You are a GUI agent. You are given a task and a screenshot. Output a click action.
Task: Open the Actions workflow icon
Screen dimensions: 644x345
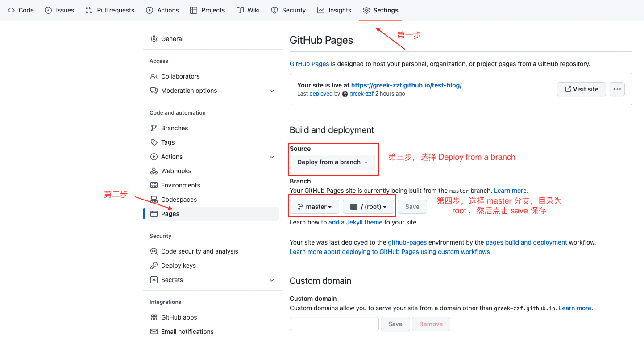click(x=150, y=10)
